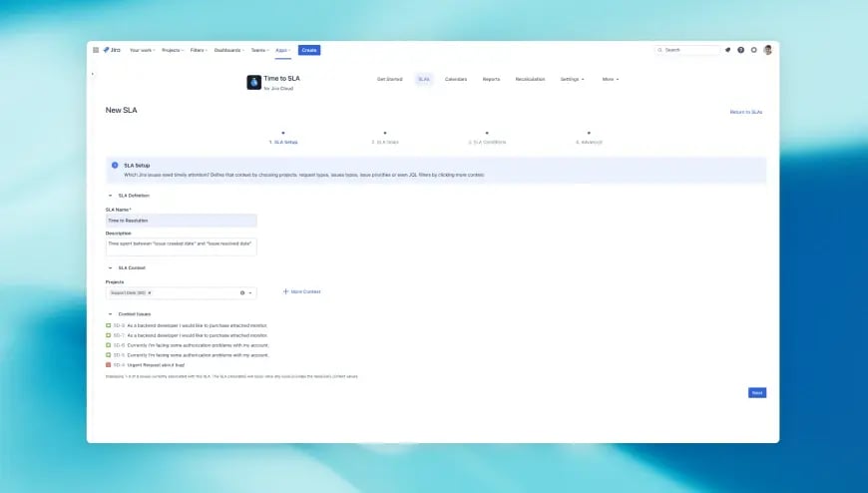Click the Time to SLA app logo

pos(253,83)
